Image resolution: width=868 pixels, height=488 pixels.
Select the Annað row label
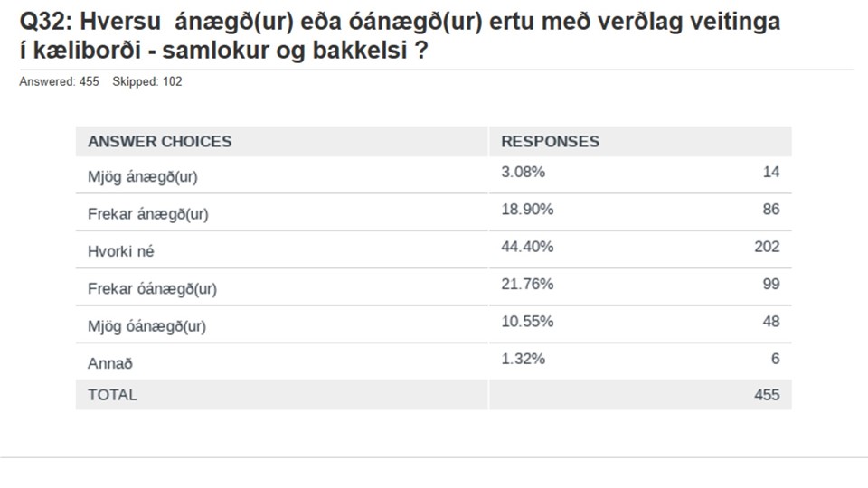[x=110, y=363]
